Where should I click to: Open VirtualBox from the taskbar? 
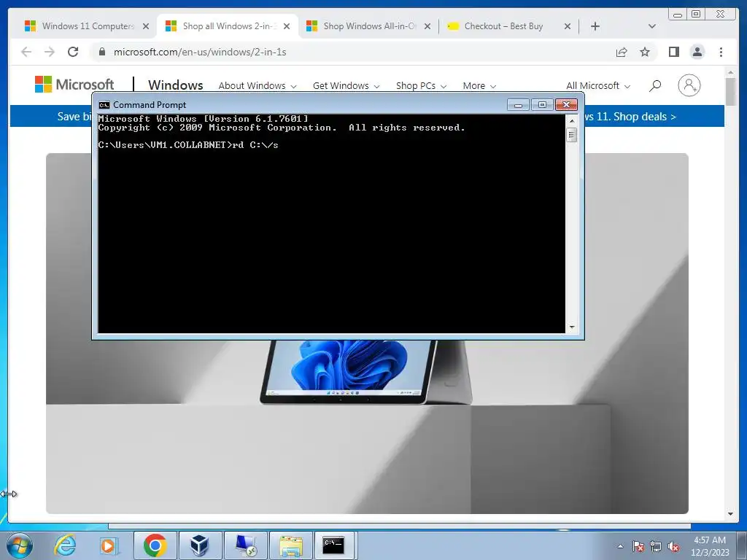click(200, 545)
